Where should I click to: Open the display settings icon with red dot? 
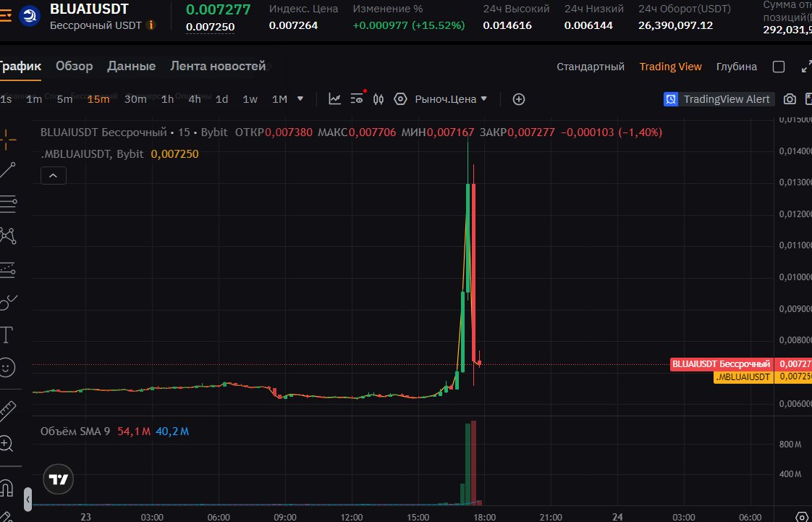click(x=358, y=98)
